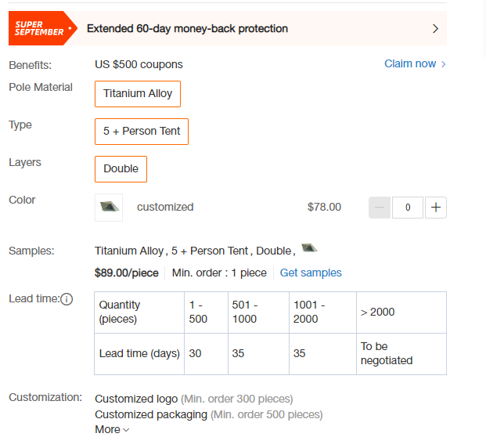Click the $89.00/piece sample price
This screenshot has height=448, width=486.
[127, 273]
